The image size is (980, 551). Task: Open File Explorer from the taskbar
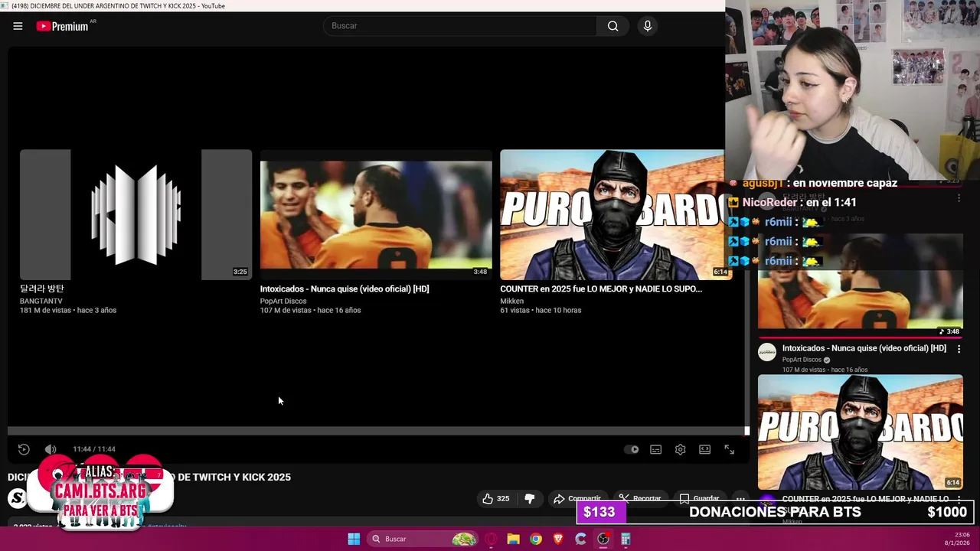513,539
